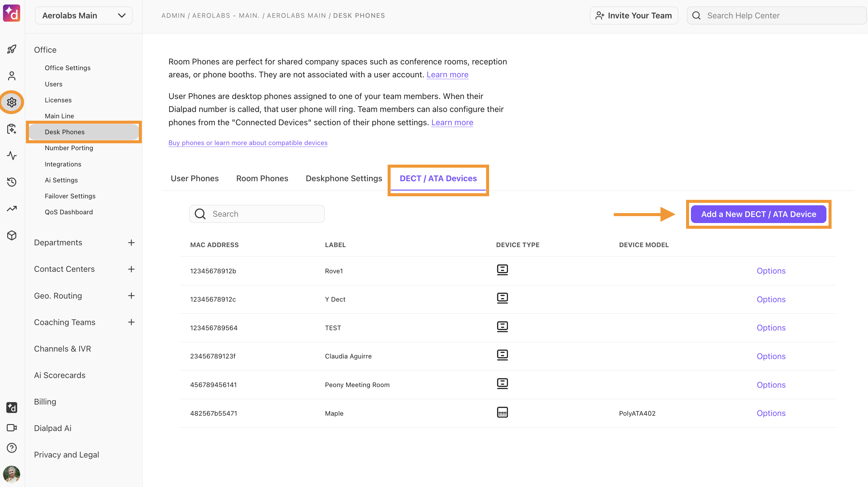This screenshot has width=868, height=487.
Task: Click the PolyATA402 device model cell
Action: tap(637, 413)
